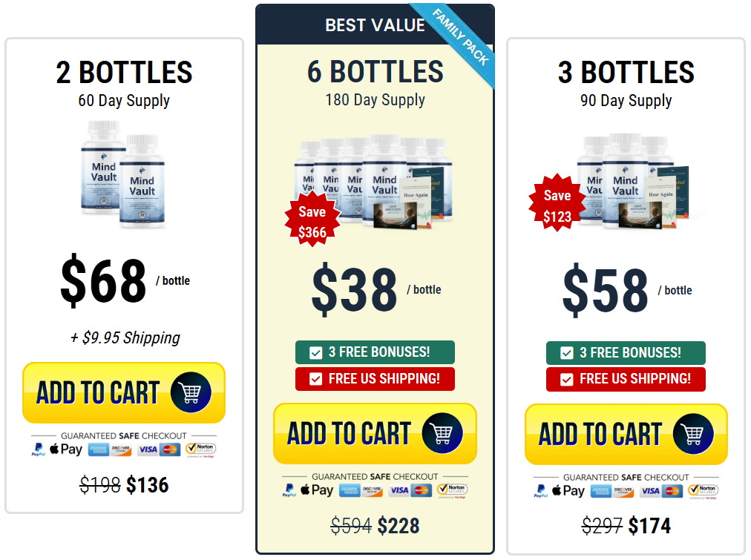Screen dimensions: 751x560
Task: Click the 3 Free Bonuses checkbox in 3 Bottles
Action: click(567, 352)
